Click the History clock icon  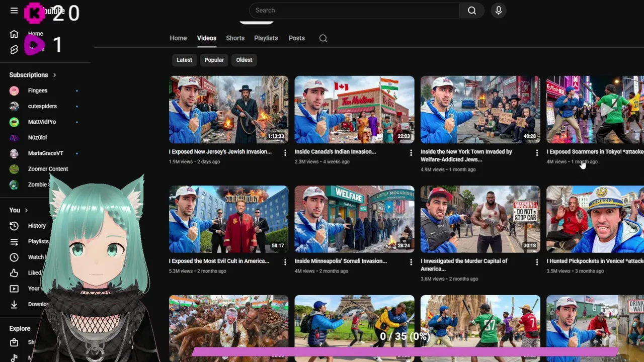(x=14, y=226)
